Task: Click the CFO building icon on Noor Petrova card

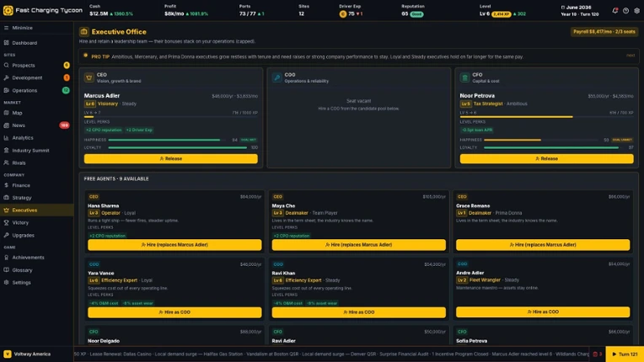Action: 464,77
